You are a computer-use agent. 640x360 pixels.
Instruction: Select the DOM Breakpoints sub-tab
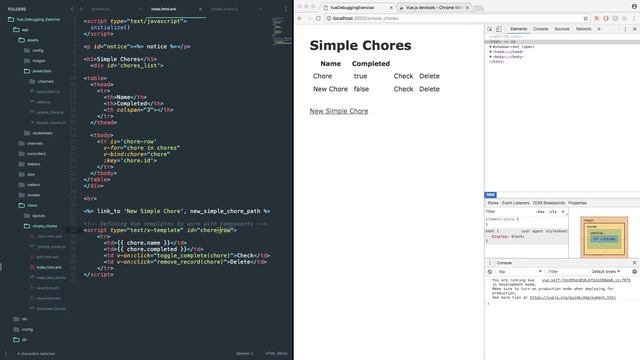[549, 203]
